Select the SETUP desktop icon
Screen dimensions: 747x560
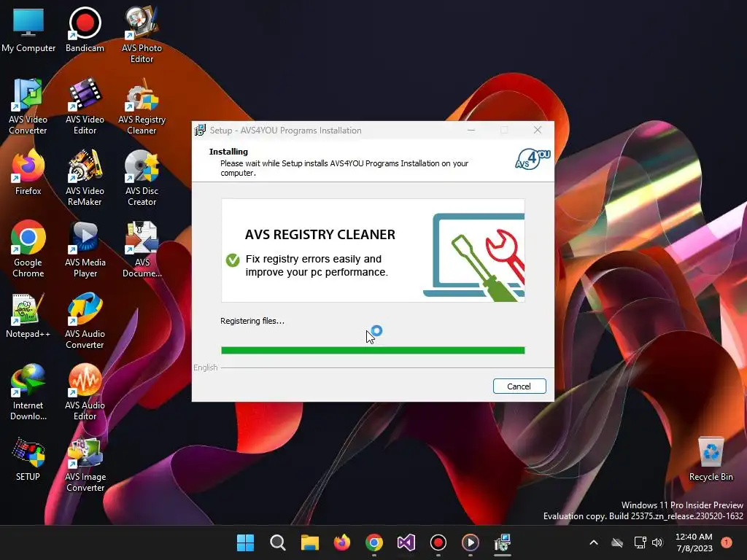point(28,459)
